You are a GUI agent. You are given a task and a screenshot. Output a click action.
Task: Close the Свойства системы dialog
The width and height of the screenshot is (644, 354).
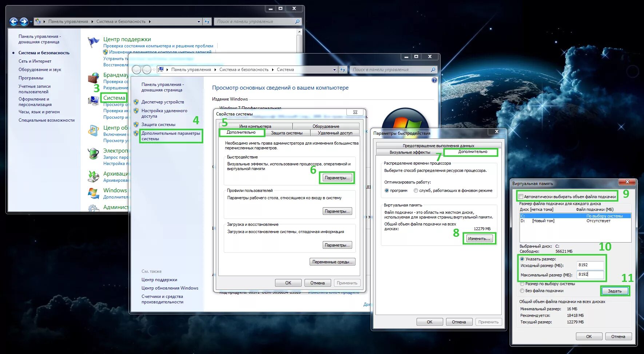[x=355, y=112]
